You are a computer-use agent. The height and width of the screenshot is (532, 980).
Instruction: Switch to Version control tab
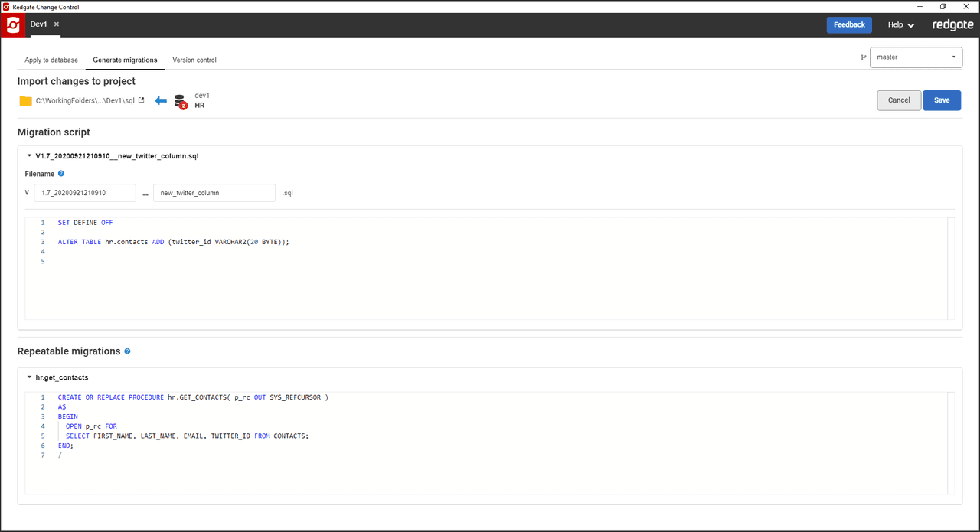(x=194, y=60)
